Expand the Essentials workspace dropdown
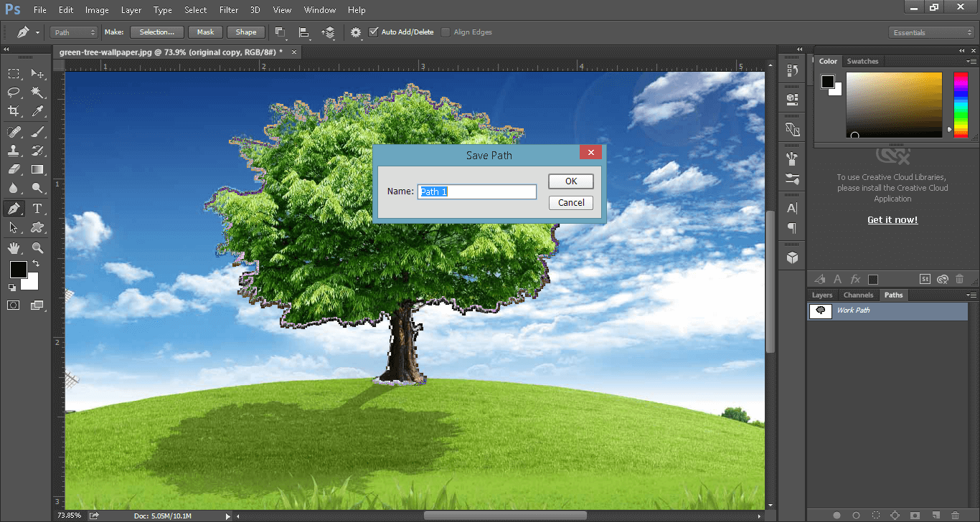The height and width of the screenshot is (522, 980). click(x=931, y=32)
